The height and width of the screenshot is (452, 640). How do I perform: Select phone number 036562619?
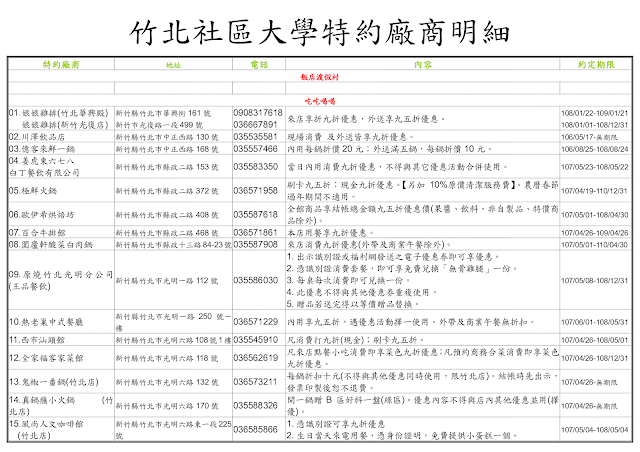point(255,358)
